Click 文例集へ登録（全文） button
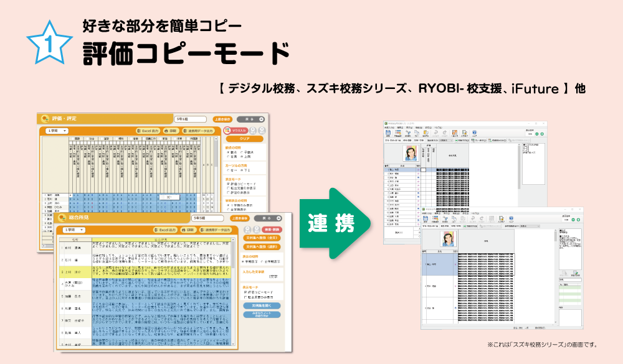This screenshot has height=364, width=623. click(x=261, y=238)
